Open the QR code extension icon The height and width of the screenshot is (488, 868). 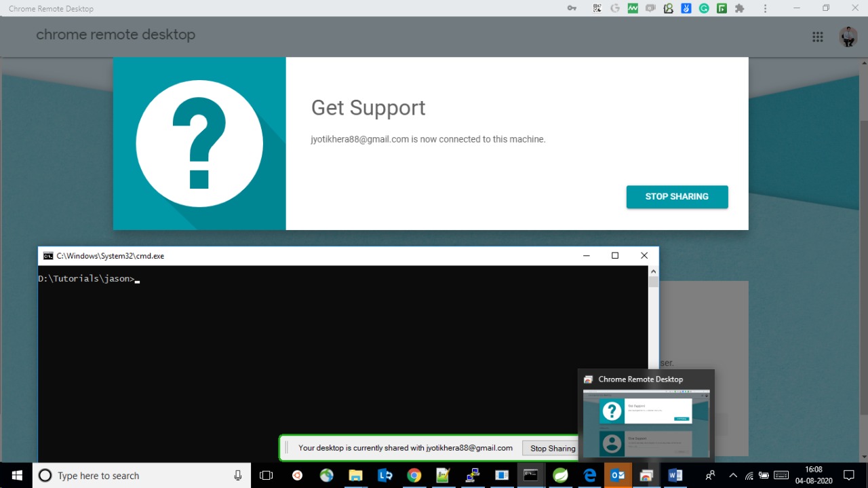tap(597, 9)
